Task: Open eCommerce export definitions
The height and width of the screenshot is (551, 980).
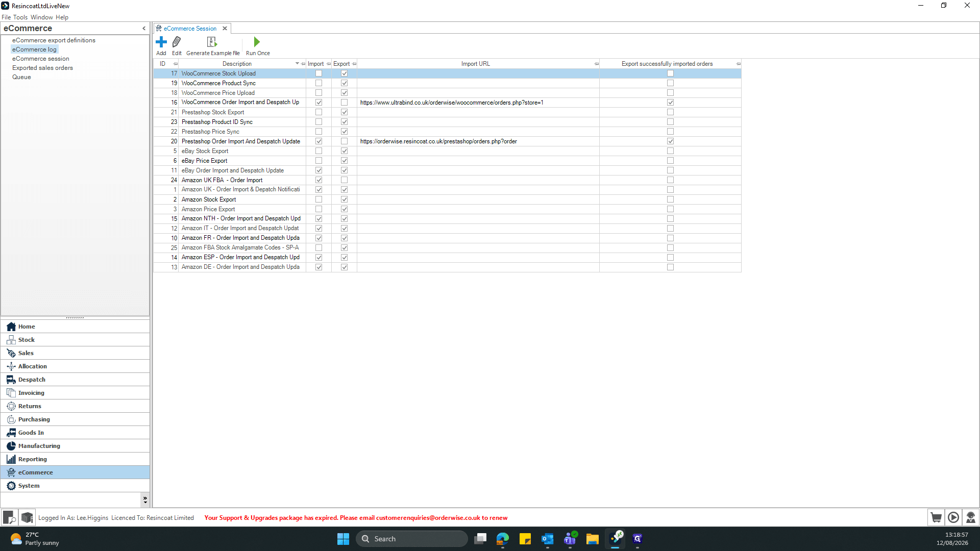Action: point(54,40)
